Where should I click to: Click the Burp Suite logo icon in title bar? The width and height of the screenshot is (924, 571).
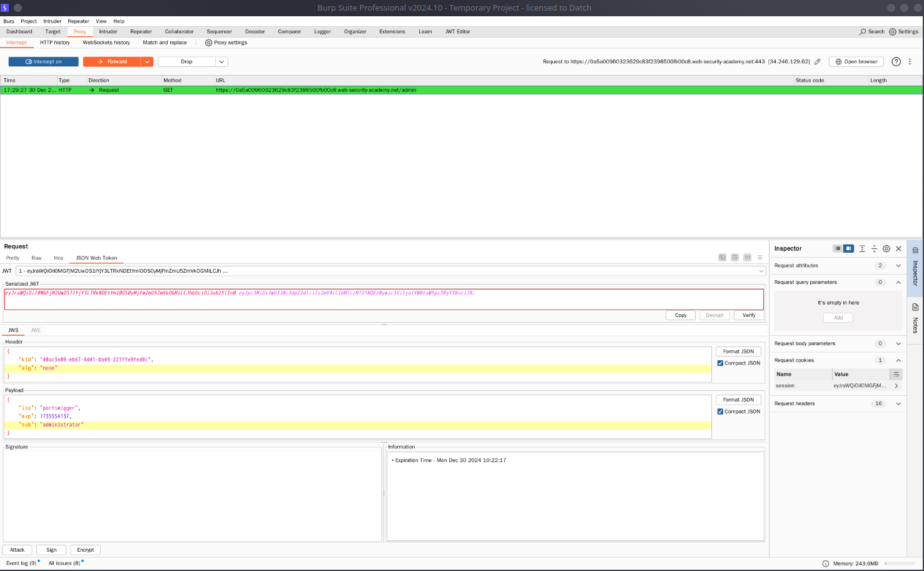point(4,8)
